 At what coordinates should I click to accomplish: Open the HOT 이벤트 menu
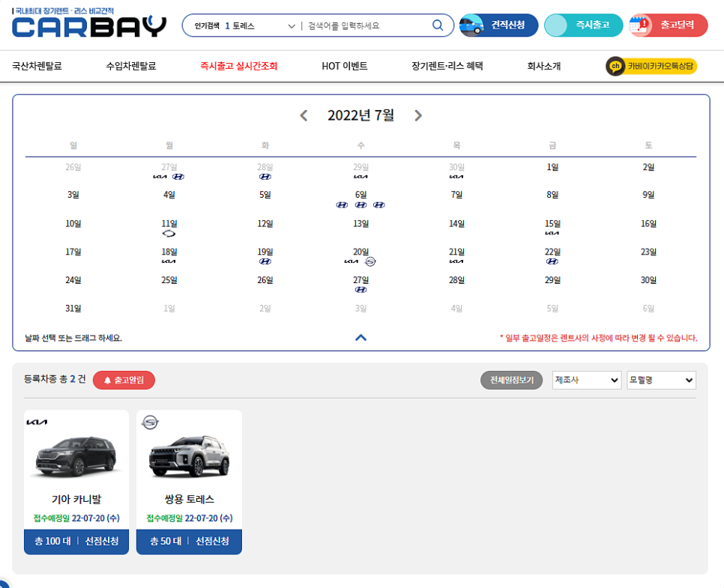(345, 66)
